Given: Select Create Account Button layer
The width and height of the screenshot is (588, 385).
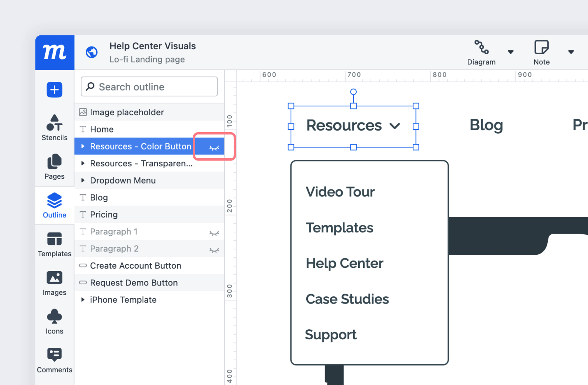Looking at the screenshot, I should click(149, 266).
